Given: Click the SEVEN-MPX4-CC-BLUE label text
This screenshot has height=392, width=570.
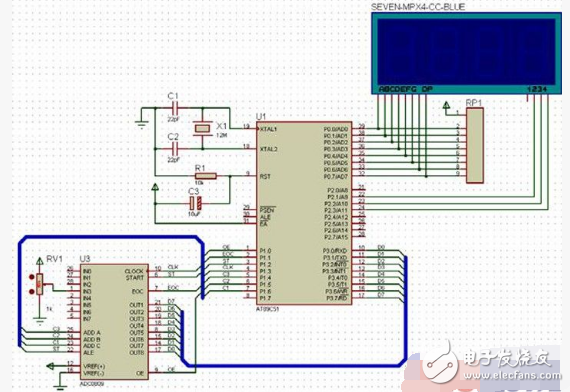Looking at the screenshot, I should (x=418, y=7).
